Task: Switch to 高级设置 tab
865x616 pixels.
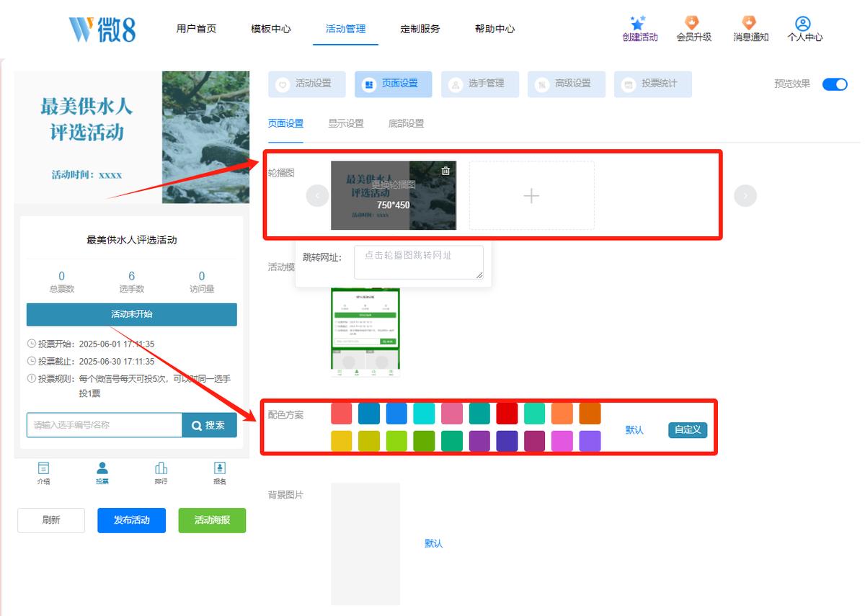Action: pos(567,84)
